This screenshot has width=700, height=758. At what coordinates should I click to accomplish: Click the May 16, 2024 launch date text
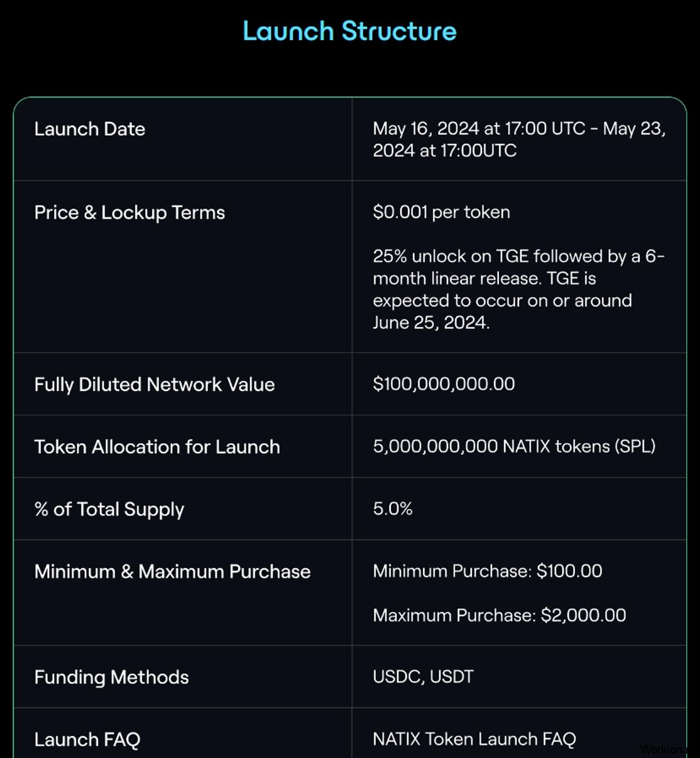point(519,140)
